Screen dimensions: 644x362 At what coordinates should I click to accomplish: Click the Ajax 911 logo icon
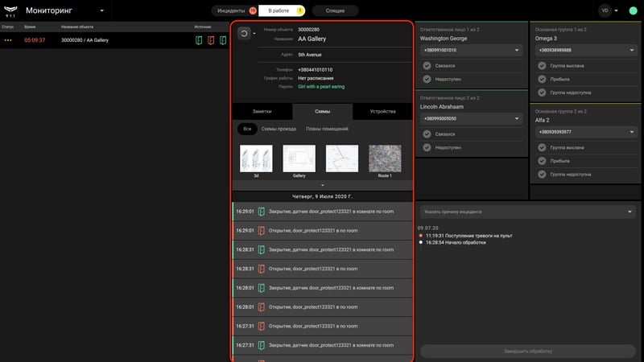[10, 10]
